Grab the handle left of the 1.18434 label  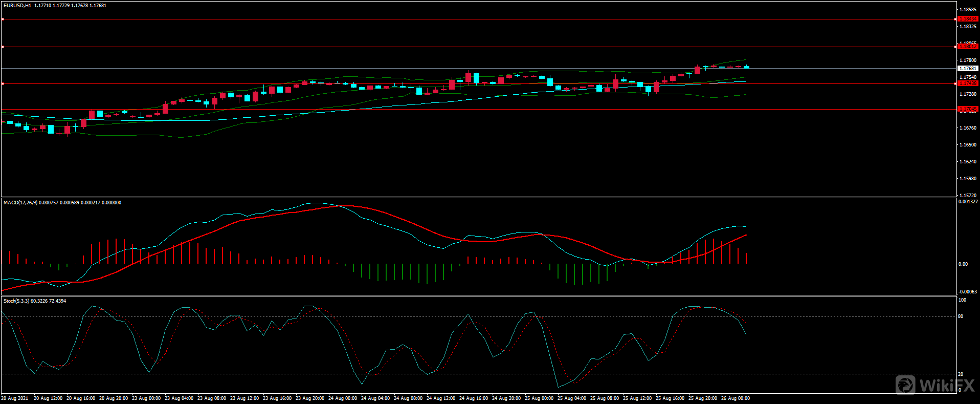click(x=955, y=19)
